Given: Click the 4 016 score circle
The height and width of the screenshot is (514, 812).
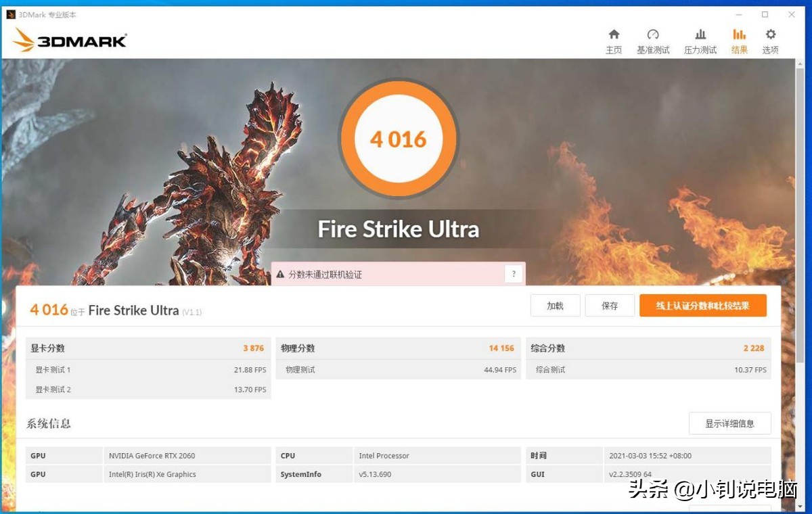Looking at the screenshot, I should pyautogui.click(x=398, y=139).
